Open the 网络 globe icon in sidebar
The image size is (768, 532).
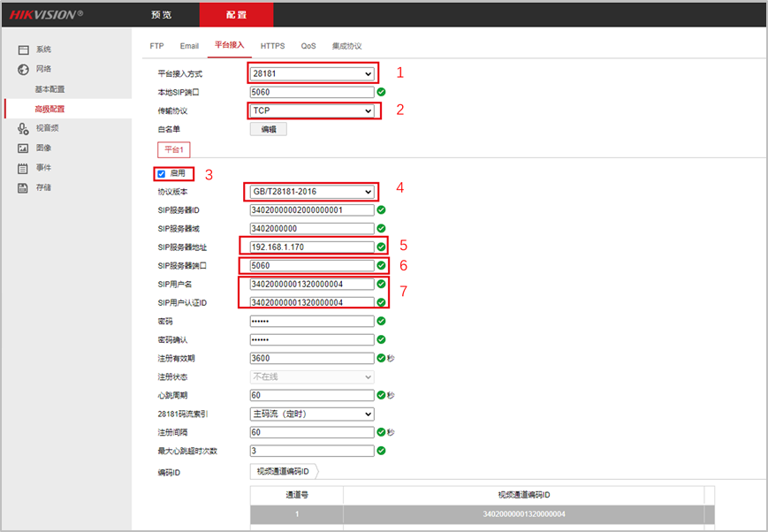(24, 70)
